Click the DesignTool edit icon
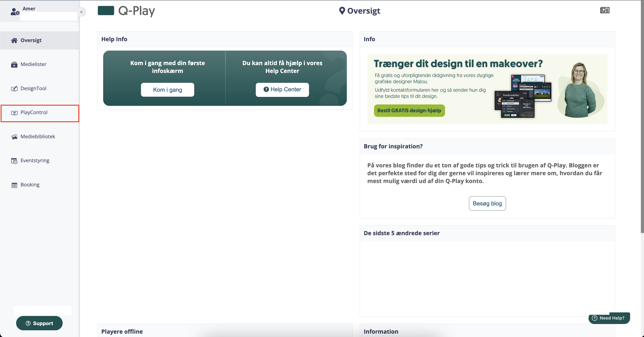Viewport: 644px width, 337px height. [14, 88]
